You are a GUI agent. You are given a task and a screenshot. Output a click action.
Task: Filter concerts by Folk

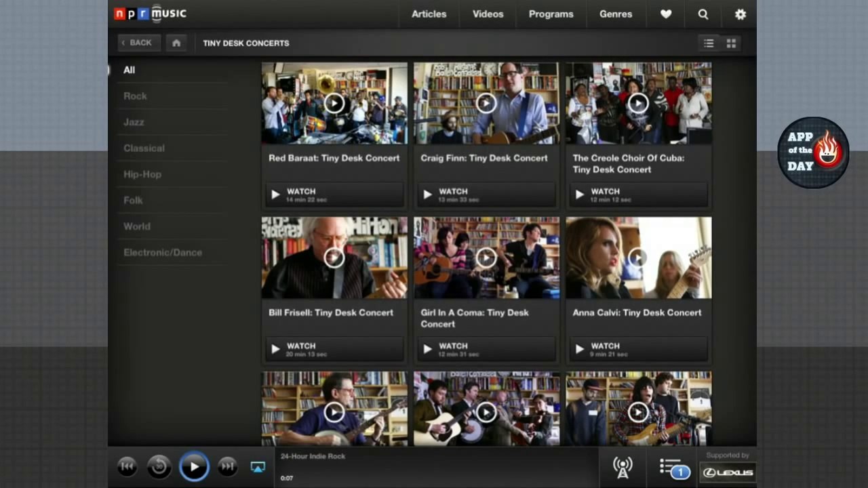click(133, 201)
